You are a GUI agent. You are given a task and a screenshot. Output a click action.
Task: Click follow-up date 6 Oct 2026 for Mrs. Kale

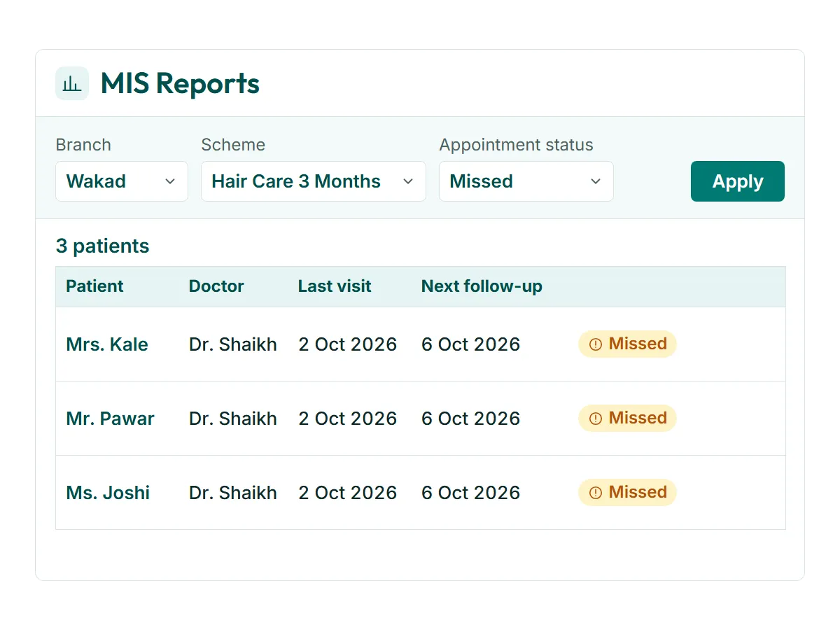click(x=471, y=344)
